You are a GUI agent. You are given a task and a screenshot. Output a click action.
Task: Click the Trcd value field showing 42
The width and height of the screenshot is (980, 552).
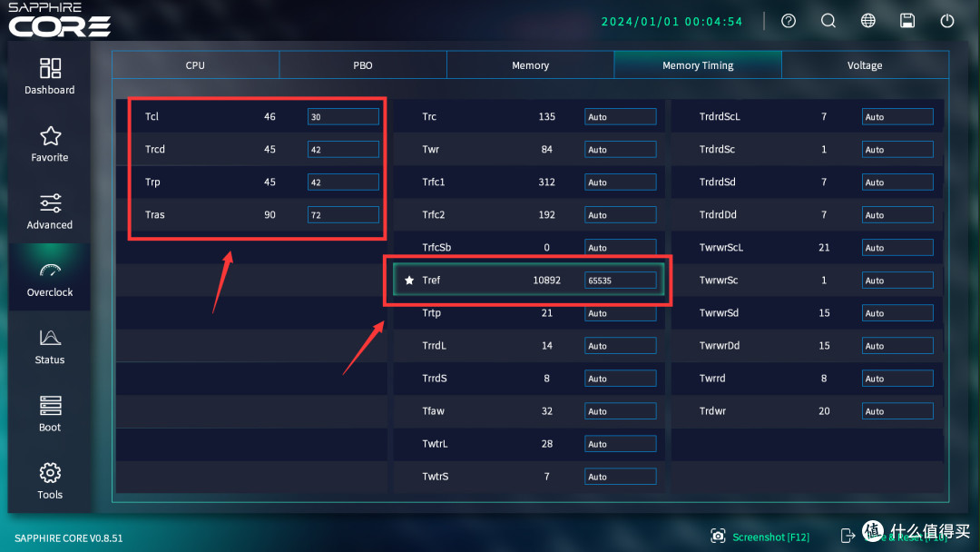click(x=343, y=150)
